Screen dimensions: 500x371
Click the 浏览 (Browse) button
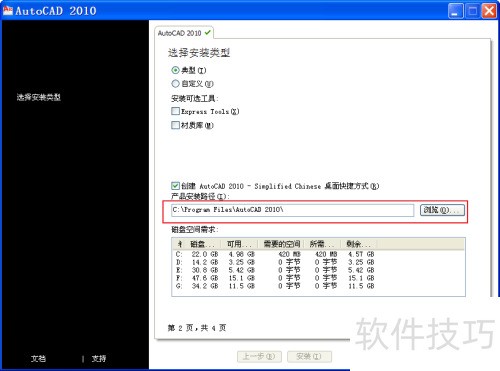pos(442,210)
